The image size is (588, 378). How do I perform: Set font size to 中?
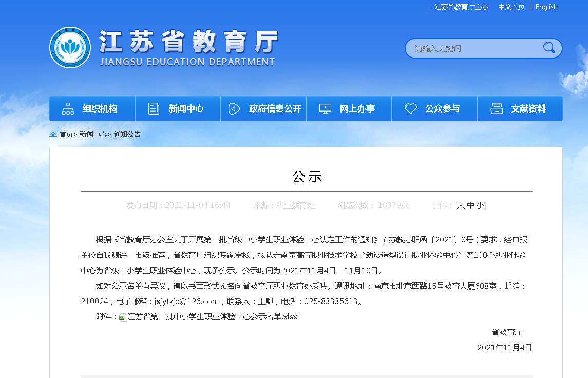point(470,205)
